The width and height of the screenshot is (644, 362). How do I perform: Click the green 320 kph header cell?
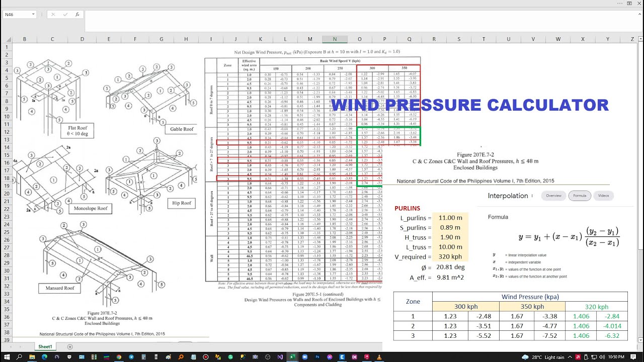point(596,306)
